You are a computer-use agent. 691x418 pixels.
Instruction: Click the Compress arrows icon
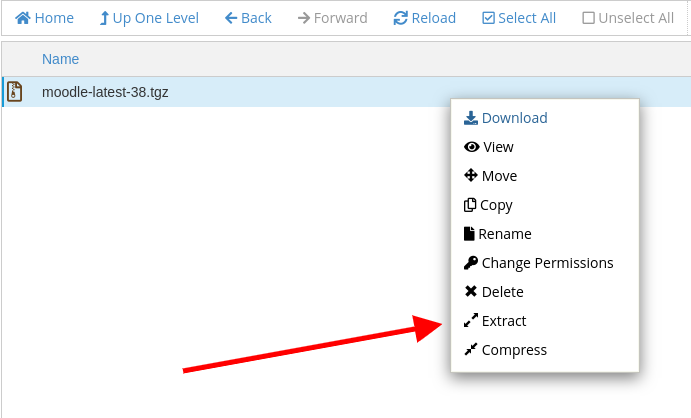[x=471, y=350]
